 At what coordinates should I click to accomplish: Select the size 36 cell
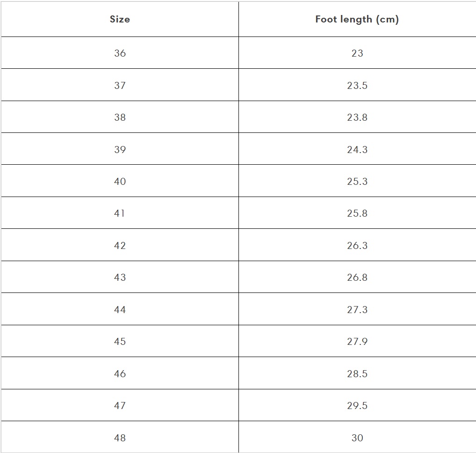(x=120, y=53)
